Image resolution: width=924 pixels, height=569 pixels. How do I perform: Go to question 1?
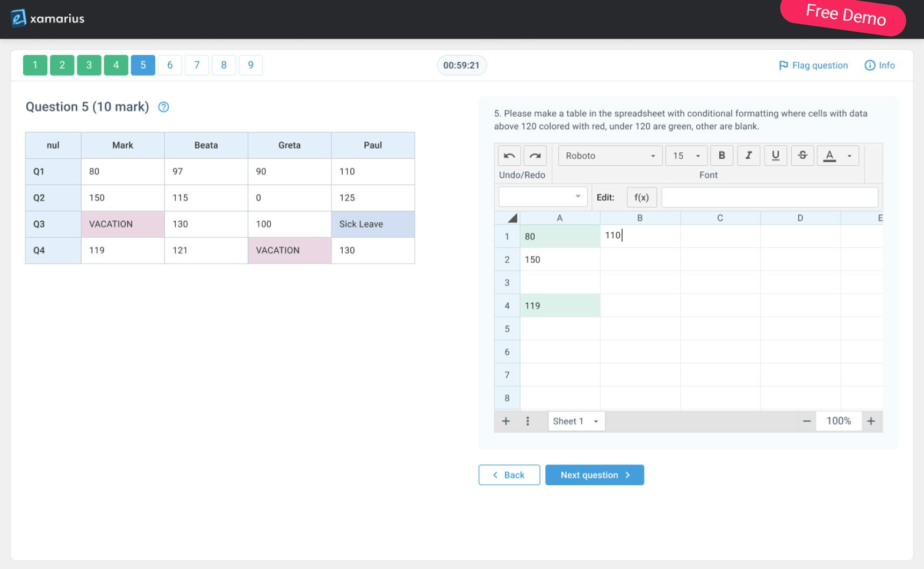pos(35,65)
